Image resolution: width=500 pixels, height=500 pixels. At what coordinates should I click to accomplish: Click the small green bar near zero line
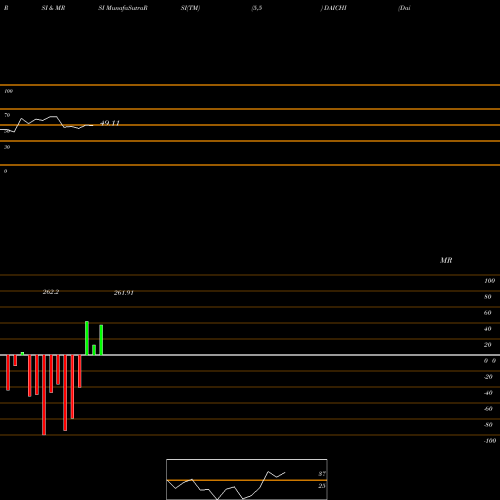click(22, 354)
